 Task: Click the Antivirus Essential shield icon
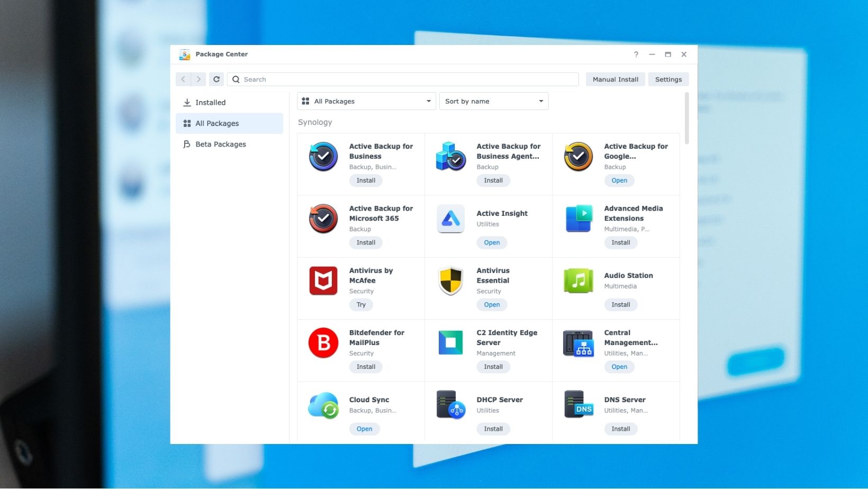pyautogui.click(x=451, y=280)
